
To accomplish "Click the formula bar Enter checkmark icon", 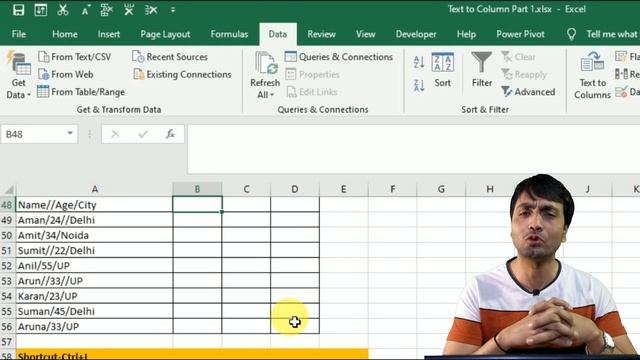I will pyautogui.click(x=143, y=134).
